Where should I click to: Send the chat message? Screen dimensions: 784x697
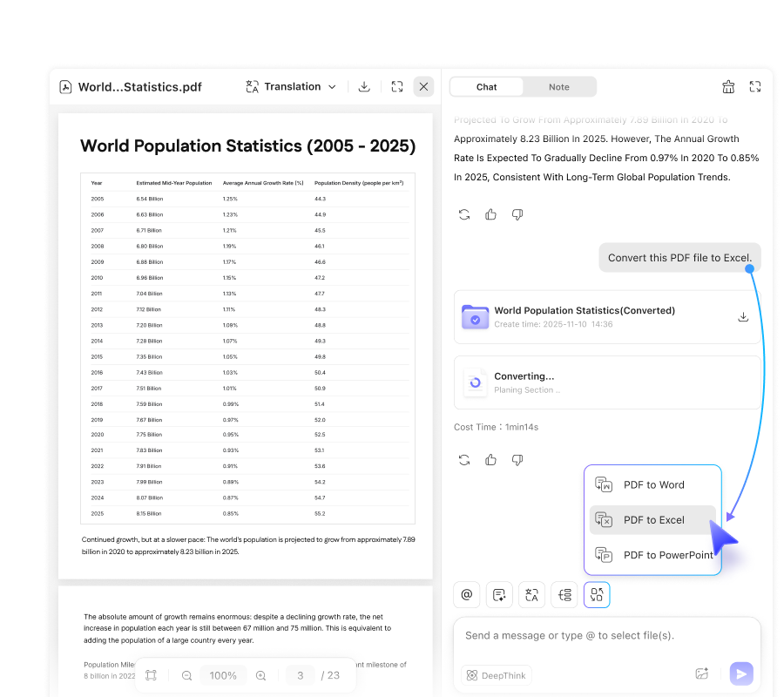pyautogui.click(x=740, y=673)
